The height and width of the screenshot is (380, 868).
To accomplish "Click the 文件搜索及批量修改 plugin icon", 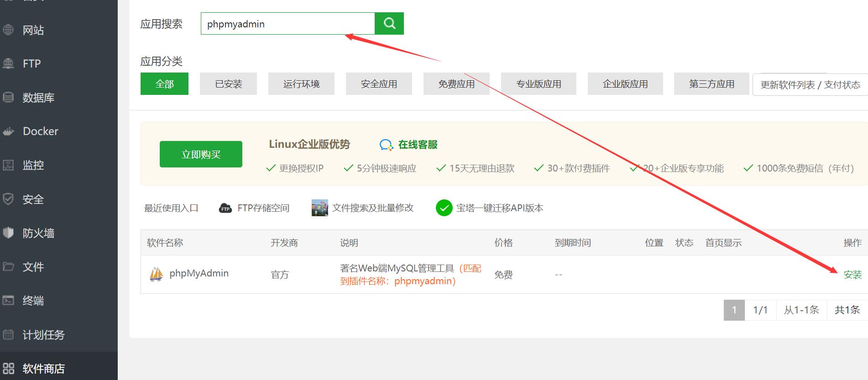I will pyautogui.click(x=319, y=208).
